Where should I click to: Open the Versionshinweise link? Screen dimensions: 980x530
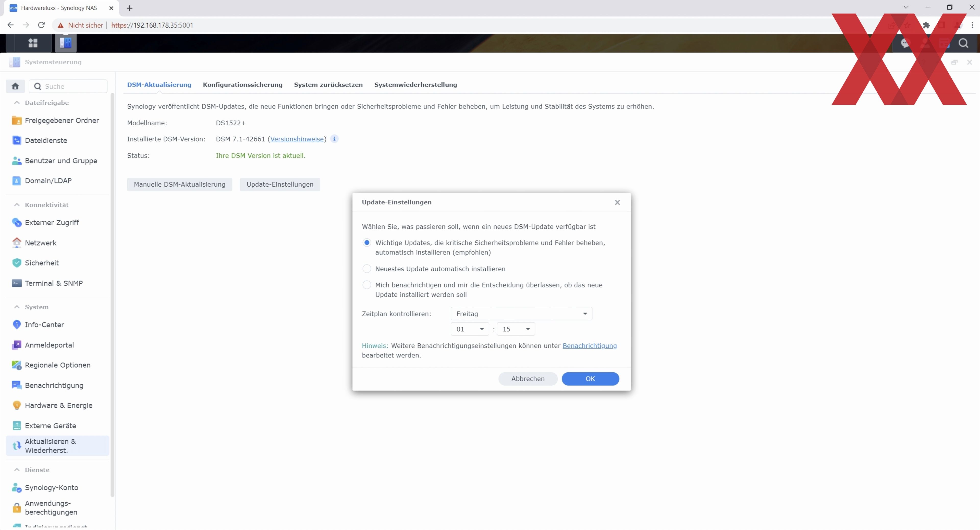point(297,139)
